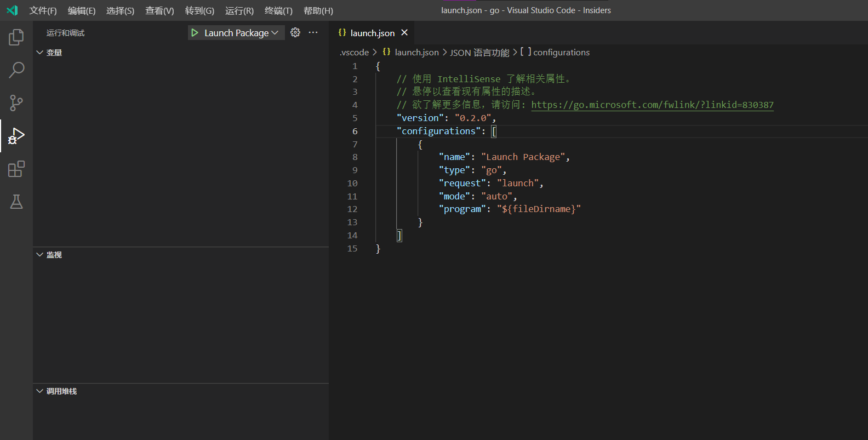Open the 帮助(H) menu

point(318,10)
